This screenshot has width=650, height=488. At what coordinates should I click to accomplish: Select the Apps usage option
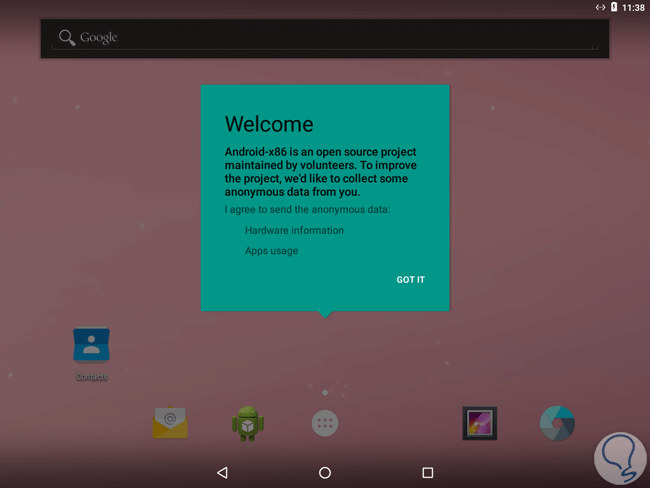coord(271,251)
